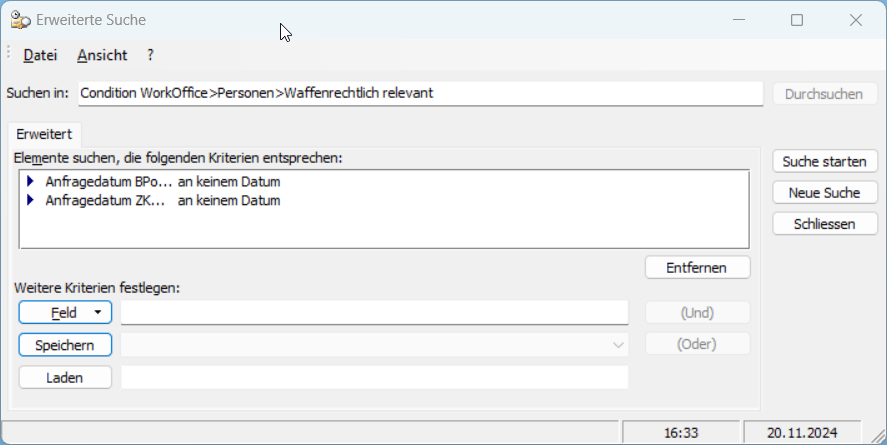Close the window with the X button

pyautogui.click(x=856, y=20)
